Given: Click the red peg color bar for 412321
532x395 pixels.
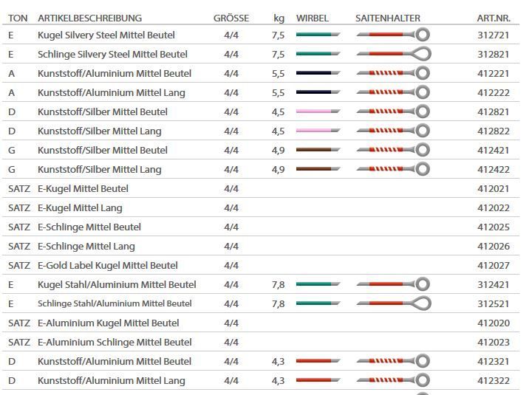Looking at the screenshot, I should click(318, 361).
